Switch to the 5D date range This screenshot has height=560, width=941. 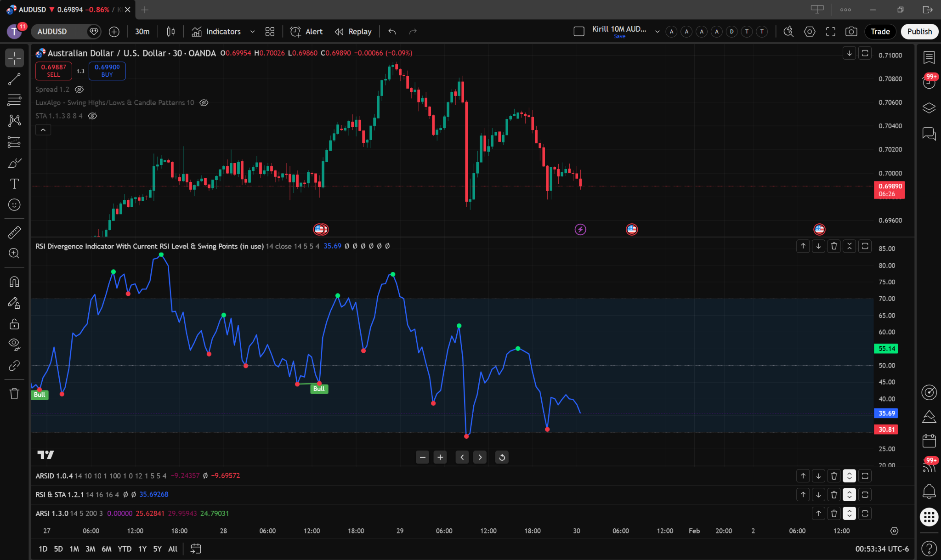[58, 549]
